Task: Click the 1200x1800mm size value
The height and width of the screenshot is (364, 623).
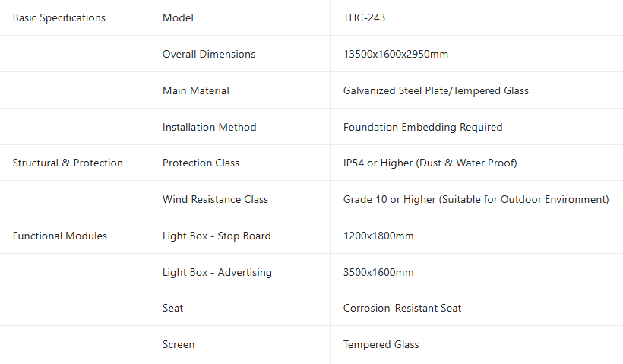Action: 378,236
